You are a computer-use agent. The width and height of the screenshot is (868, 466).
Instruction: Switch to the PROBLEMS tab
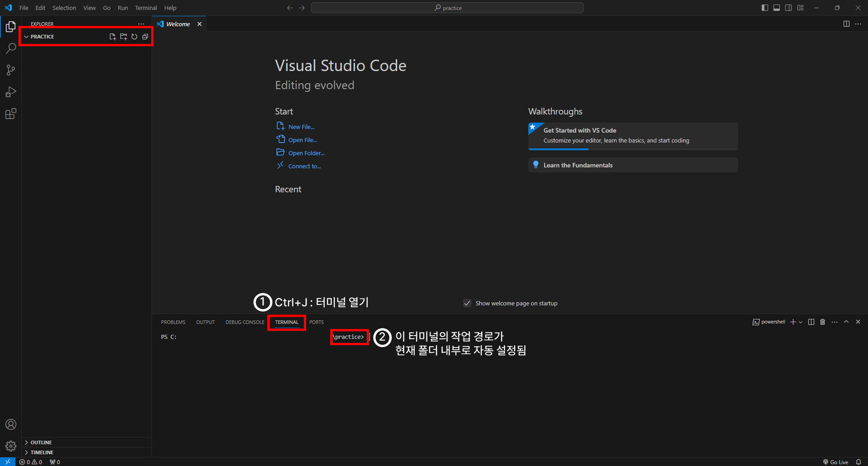click(173, 322)
